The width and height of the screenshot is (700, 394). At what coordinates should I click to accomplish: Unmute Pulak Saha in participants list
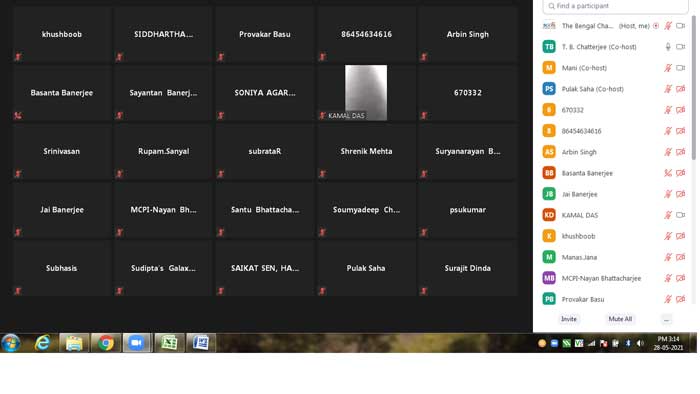coord(668,89)
